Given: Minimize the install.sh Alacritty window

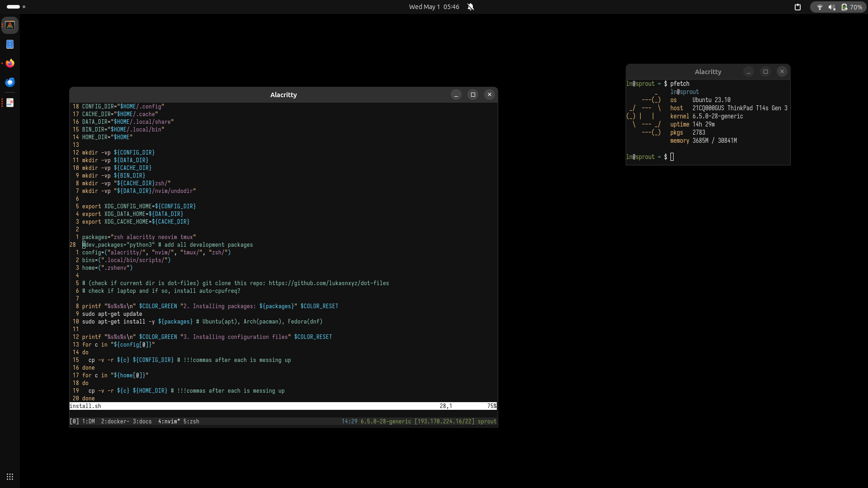Looking at the screenshot, I should [x=456, y=94].
